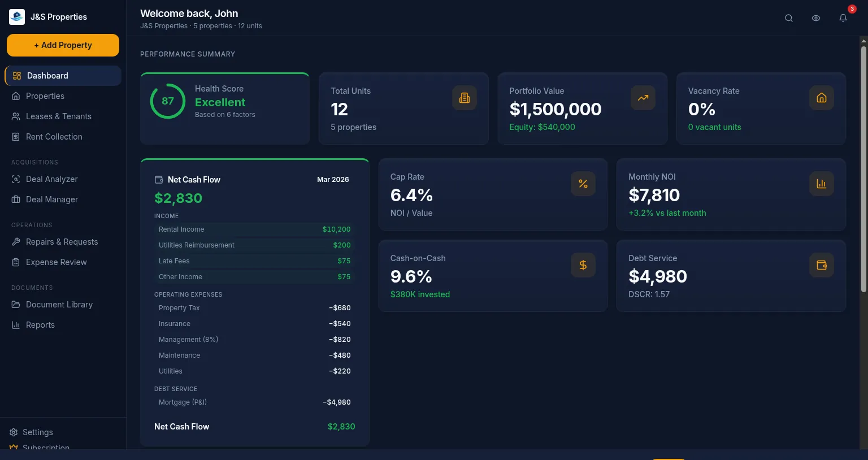Click the Total Units building icon

point(465,98)
